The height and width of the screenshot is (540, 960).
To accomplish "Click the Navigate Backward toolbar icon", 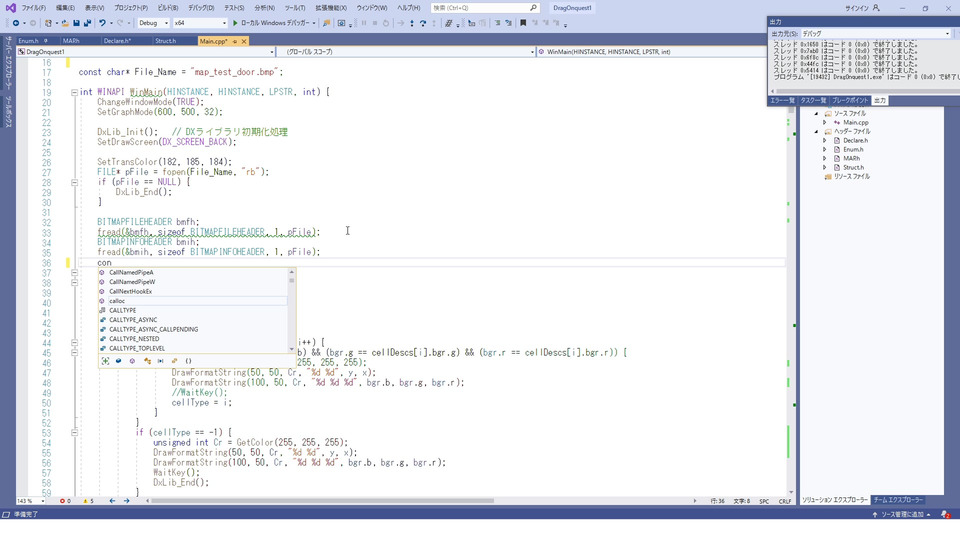I will point(16,23).
